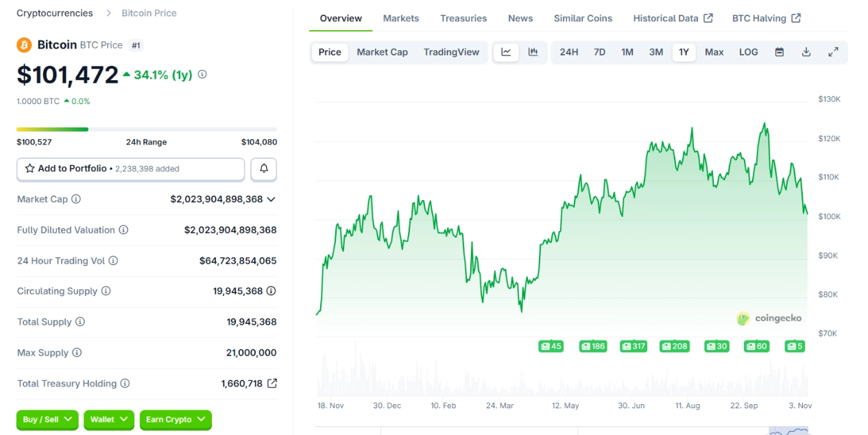Expand the Market Cap value row
868x435 pixels.
272,199
